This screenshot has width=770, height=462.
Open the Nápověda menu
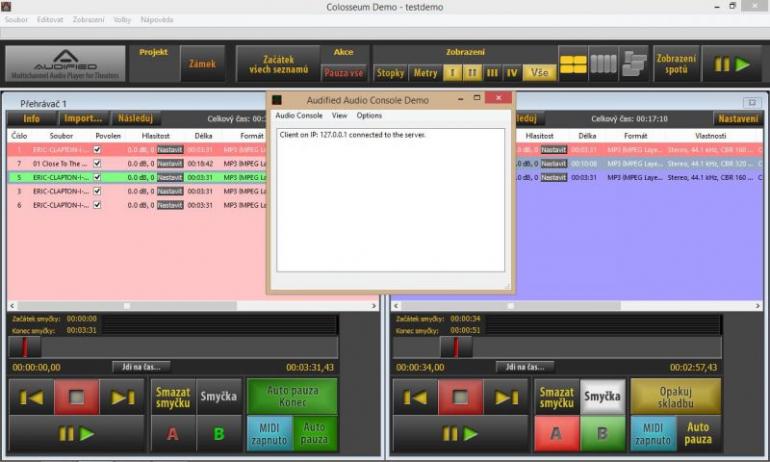157,20
